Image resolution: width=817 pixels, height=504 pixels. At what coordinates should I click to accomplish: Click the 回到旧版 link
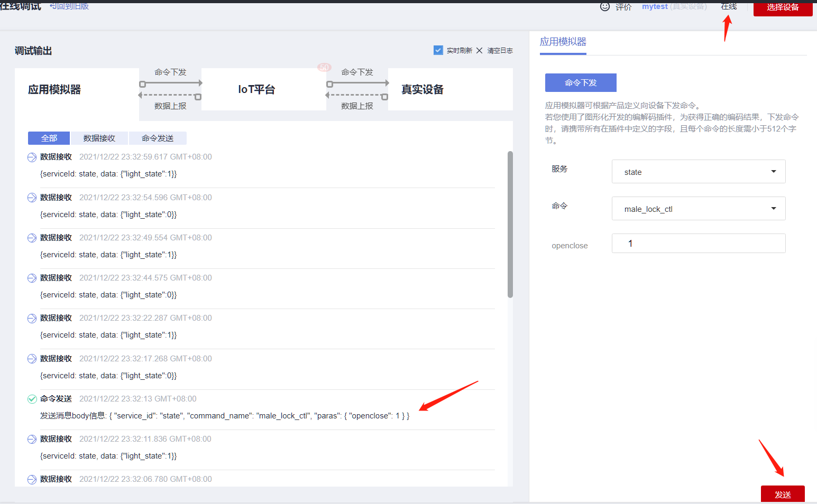coord(69,6)
